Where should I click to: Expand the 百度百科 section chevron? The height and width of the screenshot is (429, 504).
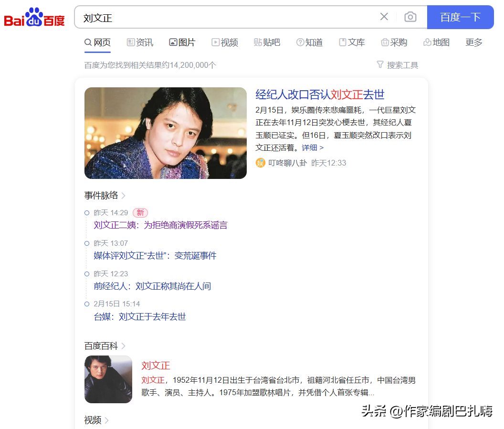[x=124, y=346]
